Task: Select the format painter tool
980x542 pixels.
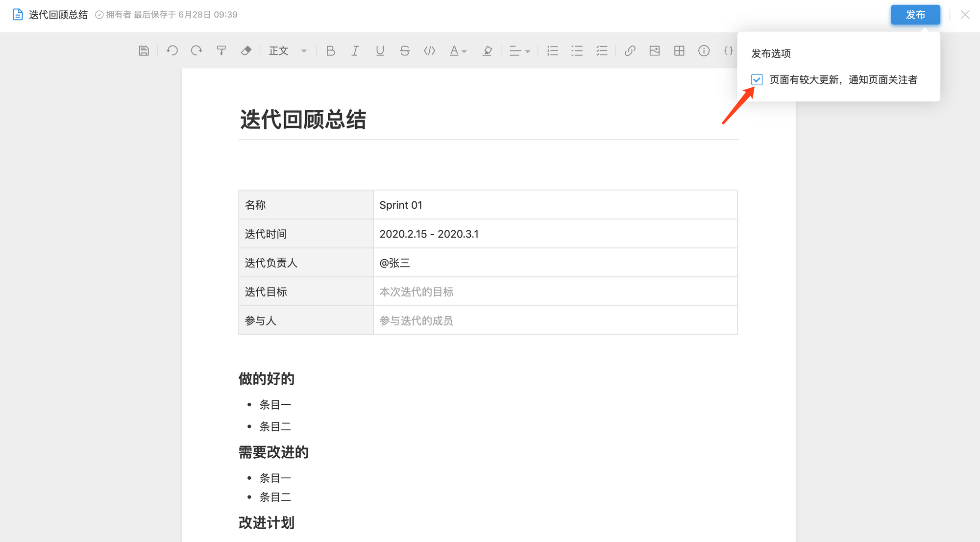Action: click(x=221, y=50)
